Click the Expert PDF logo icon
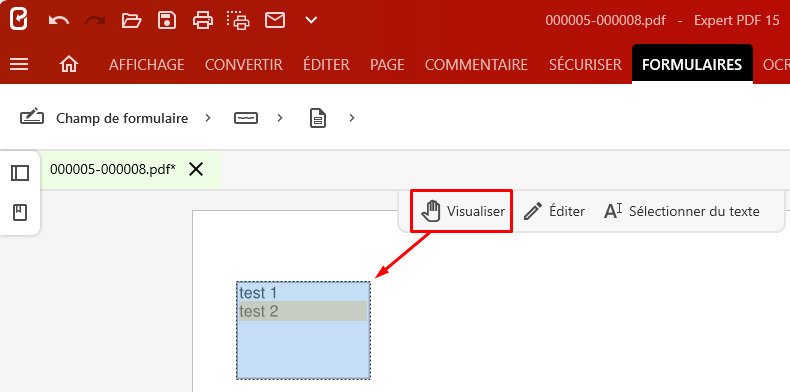Screen dimensions: 790x392 pyautogui.click(x=19, y=20)
